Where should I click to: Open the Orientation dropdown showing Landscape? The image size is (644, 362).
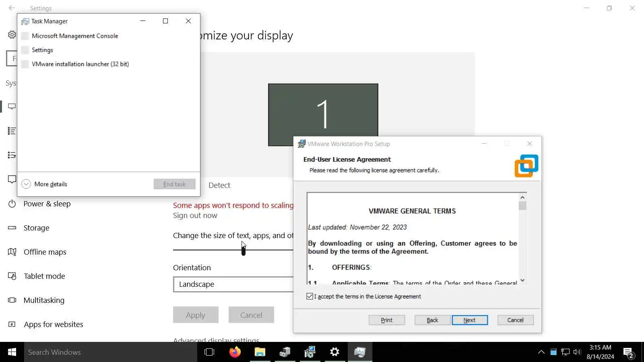(233, 284)
